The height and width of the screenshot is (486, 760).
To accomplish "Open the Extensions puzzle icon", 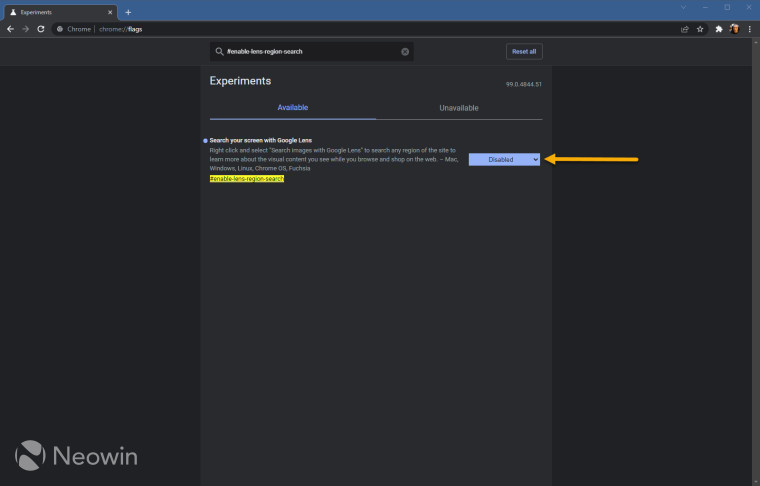I will click(719, 29).
